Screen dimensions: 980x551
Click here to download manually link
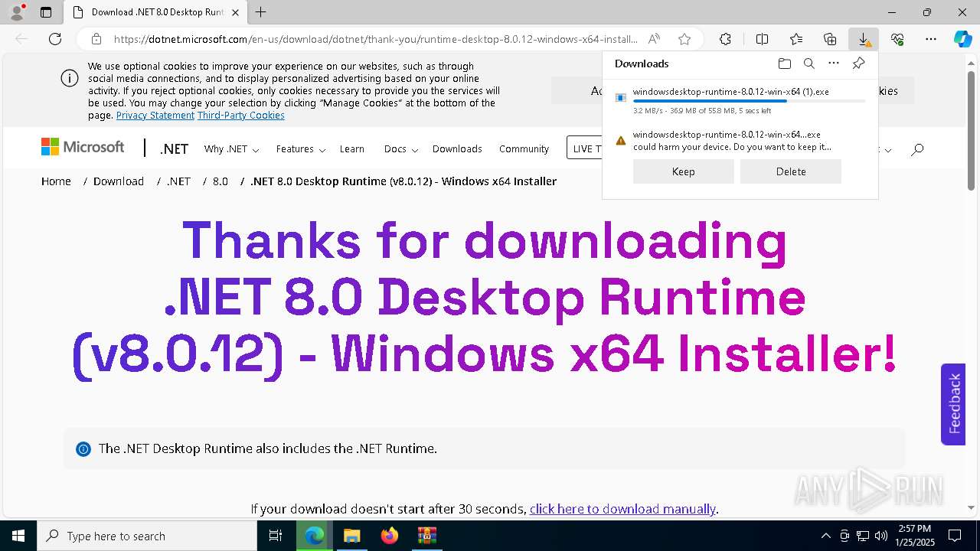click(622, 509)
